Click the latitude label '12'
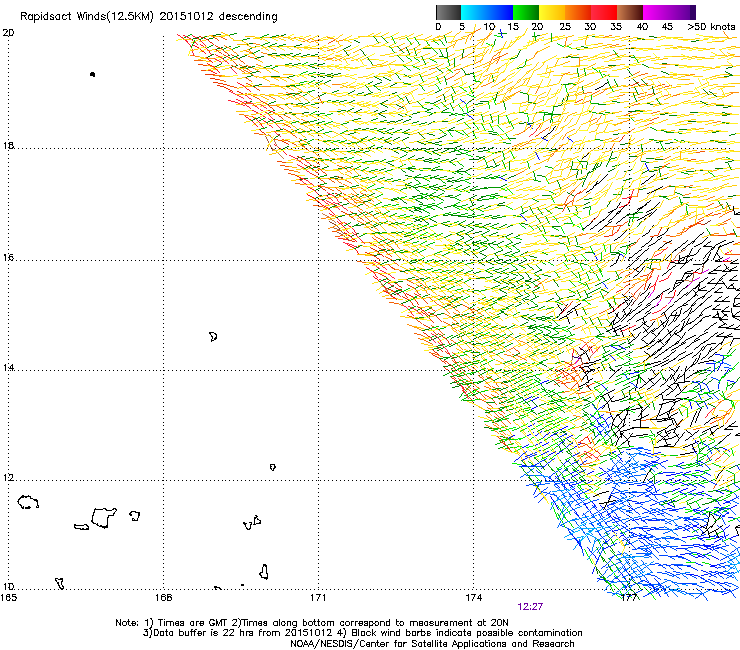740x650 pixels. tap(8, 477)
